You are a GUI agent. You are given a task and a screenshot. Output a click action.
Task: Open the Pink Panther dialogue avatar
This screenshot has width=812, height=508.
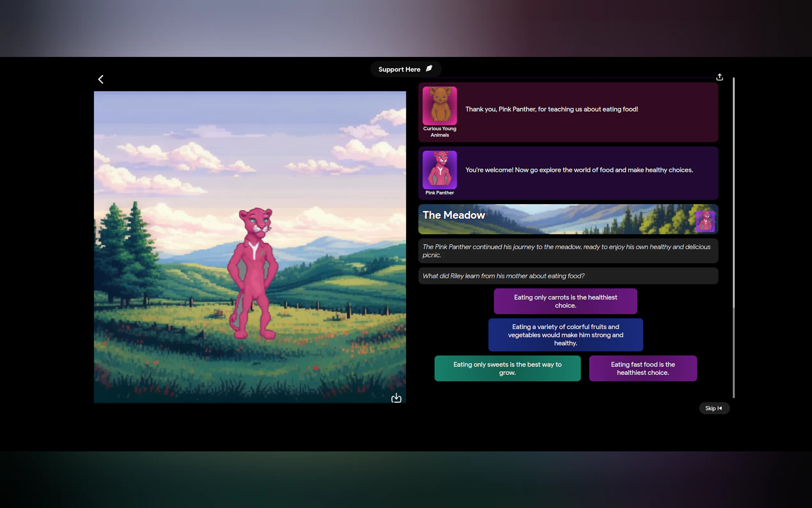[x=439, y=170]
